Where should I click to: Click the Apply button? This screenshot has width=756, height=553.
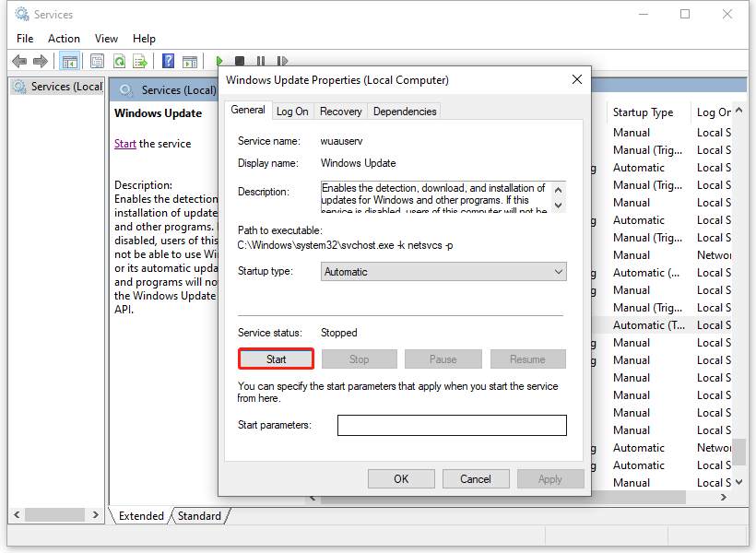550,478
